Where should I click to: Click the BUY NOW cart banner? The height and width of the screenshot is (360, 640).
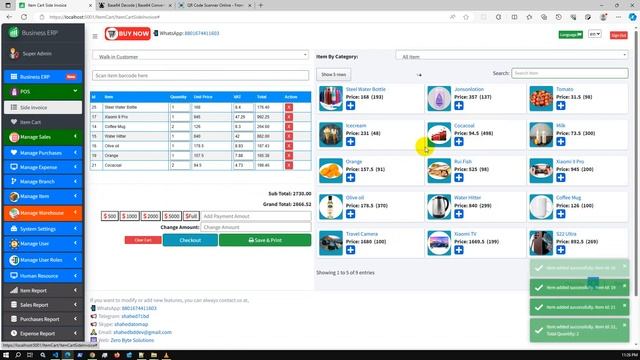pyautogui.click(x=127, y=34)
